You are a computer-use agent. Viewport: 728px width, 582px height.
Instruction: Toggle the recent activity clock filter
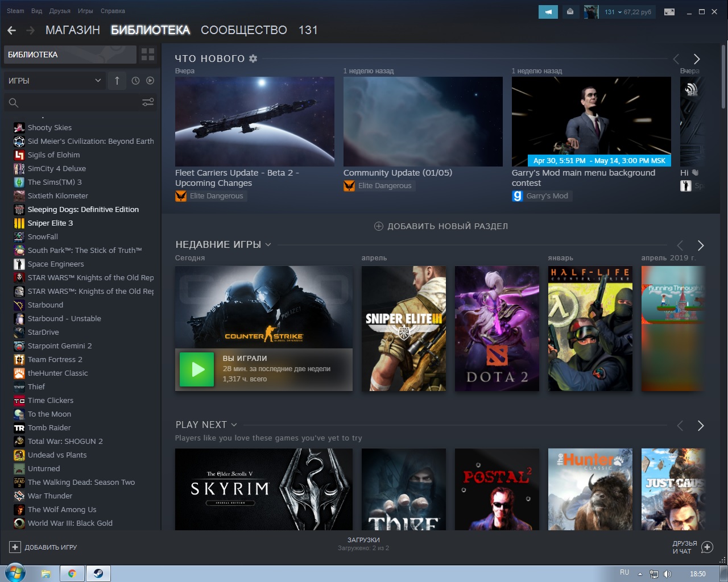(x=135, y=81)
